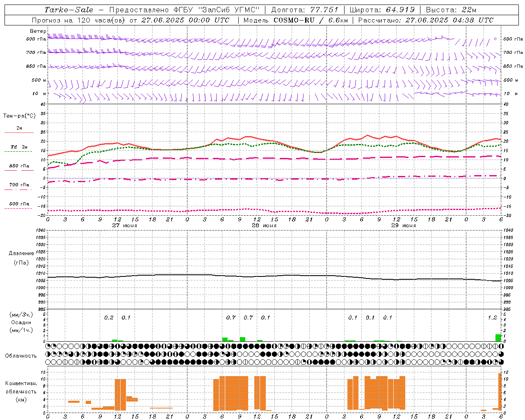Click the computed time Рассчитано: 27.06.2025 04:38 UTC
This screenshot has height=420, width=525.
click(426, 20)
